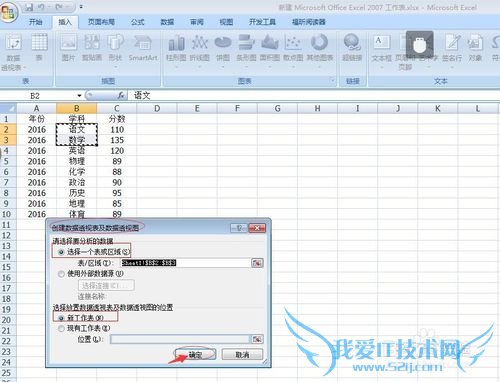
Task: Select cell containing 英语
Action: (77, 151)
